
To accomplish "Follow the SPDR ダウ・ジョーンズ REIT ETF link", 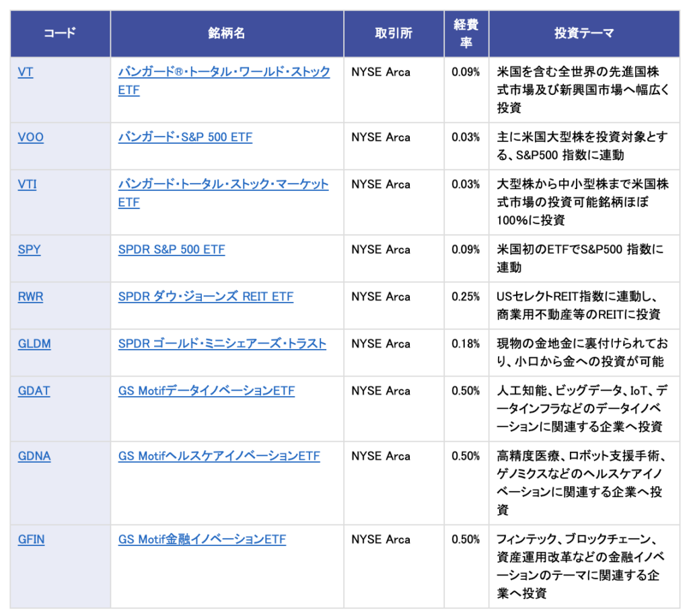I will pos(206,297).
